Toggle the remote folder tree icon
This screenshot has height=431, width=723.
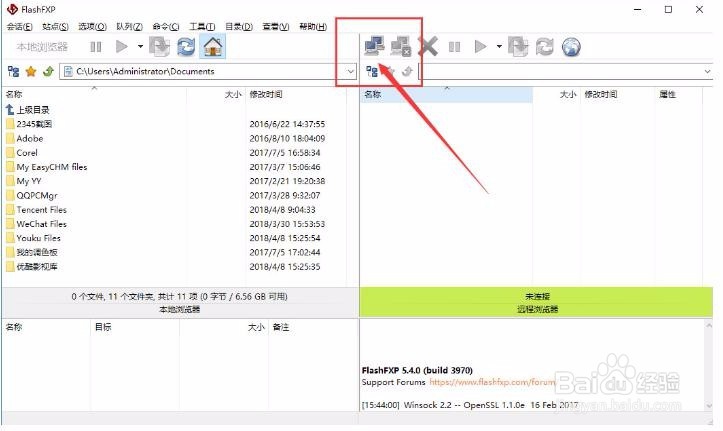click(372, 71)
